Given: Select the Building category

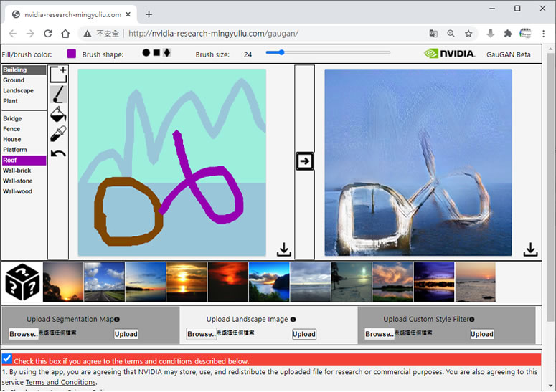Looking at the screenshot, I should (15, 70).
